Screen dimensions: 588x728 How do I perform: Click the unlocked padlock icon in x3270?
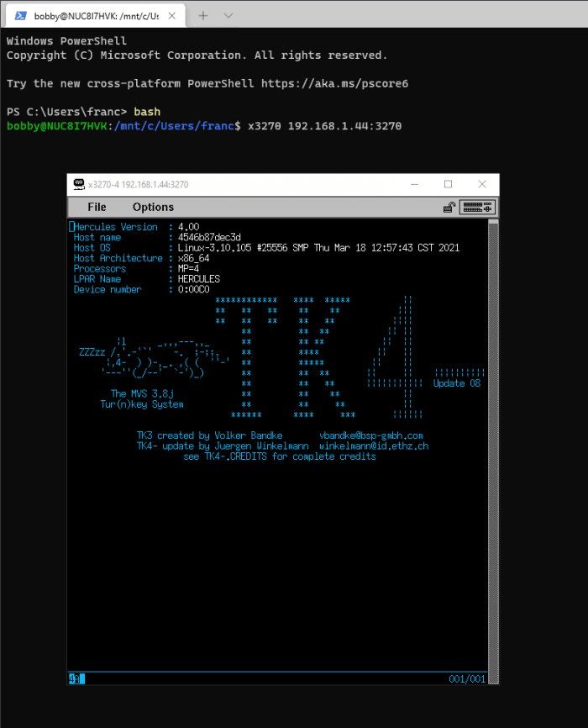click(x=449, y=208)
